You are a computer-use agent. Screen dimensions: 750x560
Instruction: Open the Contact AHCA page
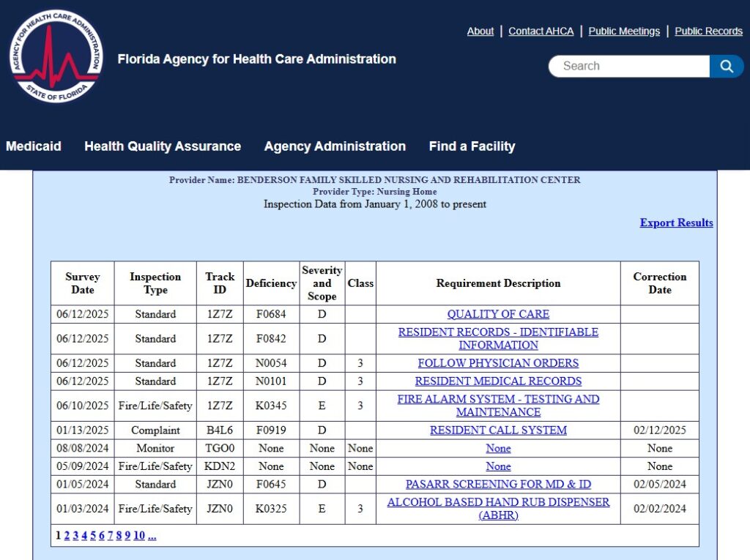point(541,31)
